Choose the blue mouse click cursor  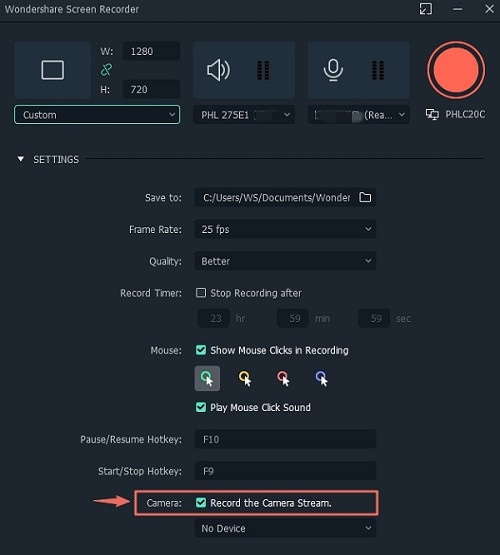click(321, 378)
